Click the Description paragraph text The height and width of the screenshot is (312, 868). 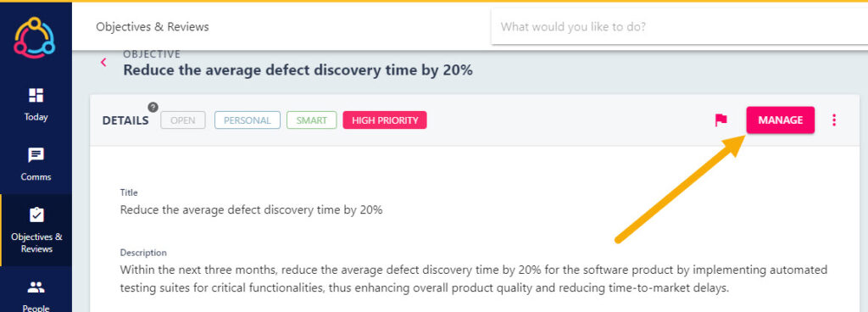pos(474,279)
